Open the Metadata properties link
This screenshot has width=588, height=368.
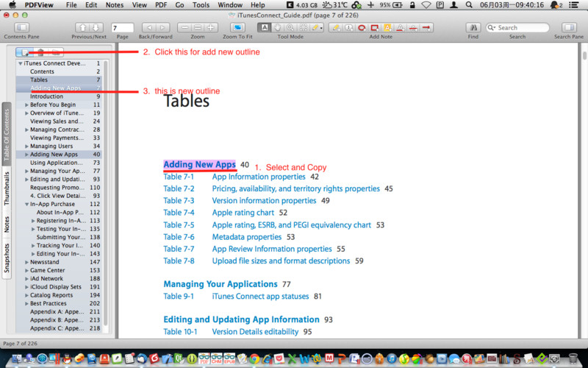point(247,237)
